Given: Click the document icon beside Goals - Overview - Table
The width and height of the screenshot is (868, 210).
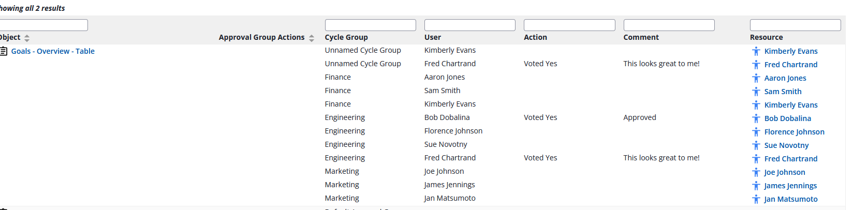Looking at the screenshot, I should point(4,51).
